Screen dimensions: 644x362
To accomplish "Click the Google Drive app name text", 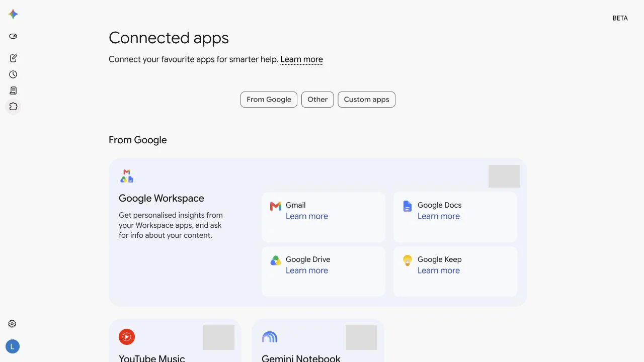I will [x=308, y=259].
